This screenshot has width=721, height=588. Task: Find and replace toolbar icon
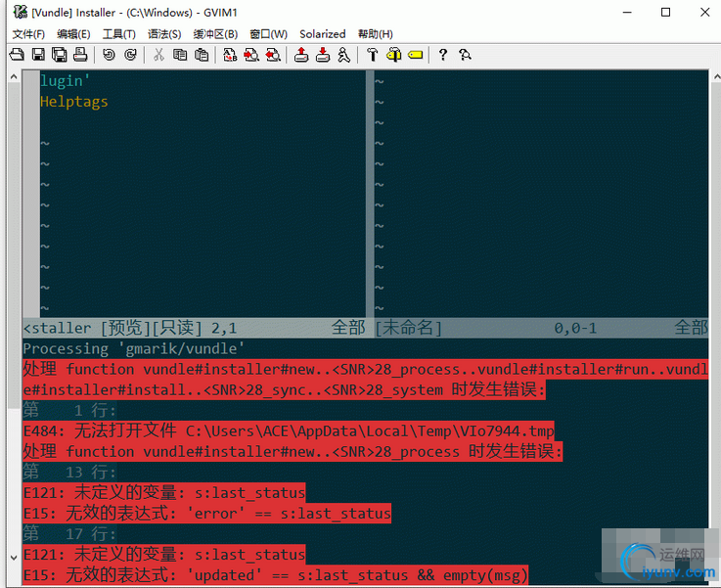pos(230,55)
